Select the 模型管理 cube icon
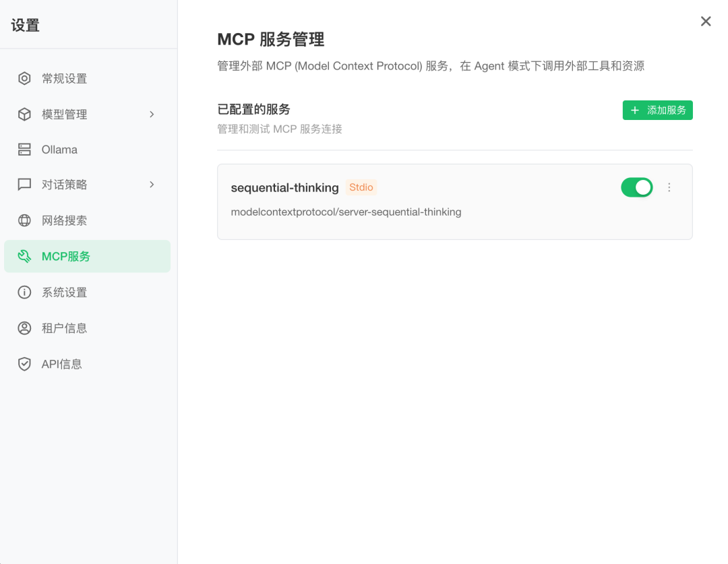The height and width of the screenshot is (564, 728). [x=24, y=114]
